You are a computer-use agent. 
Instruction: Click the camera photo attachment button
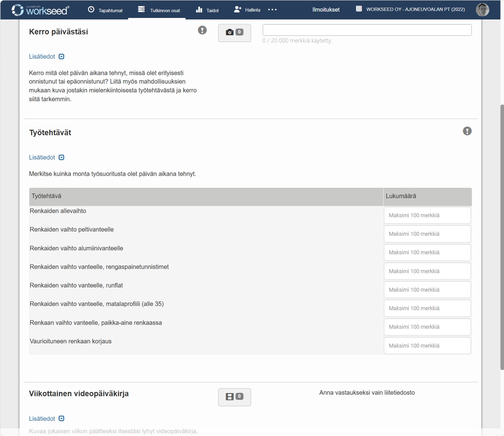pos(234,33)
